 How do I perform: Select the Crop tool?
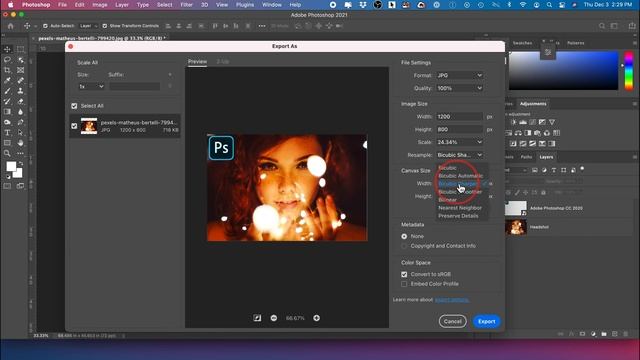(x=7, y=70)
